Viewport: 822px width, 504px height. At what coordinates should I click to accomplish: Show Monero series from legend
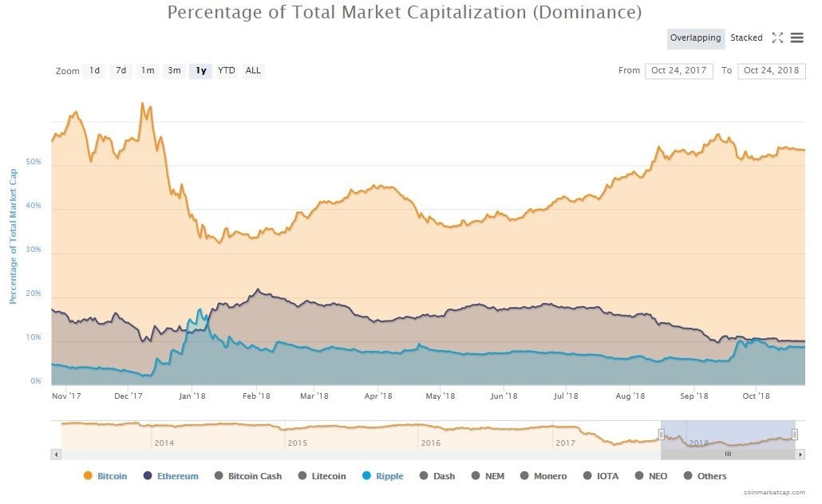pyautogui.click(x=543, y=476)
